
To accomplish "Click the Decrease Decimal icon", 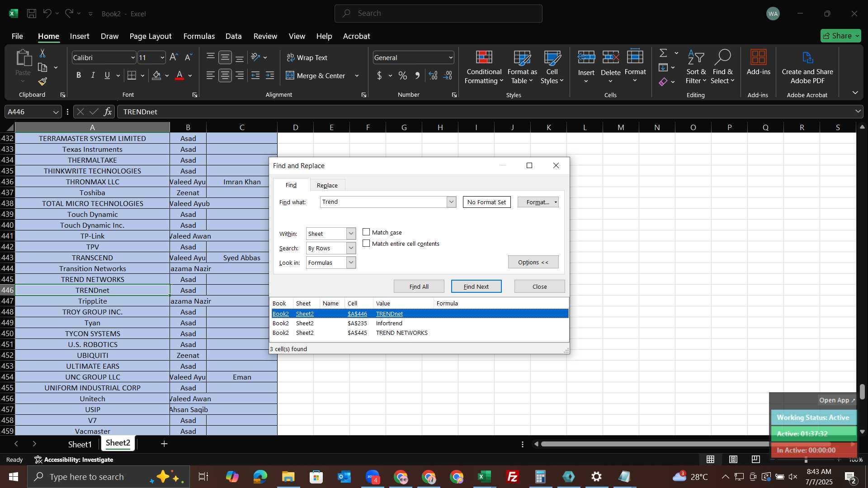I will tap(448, 75).
